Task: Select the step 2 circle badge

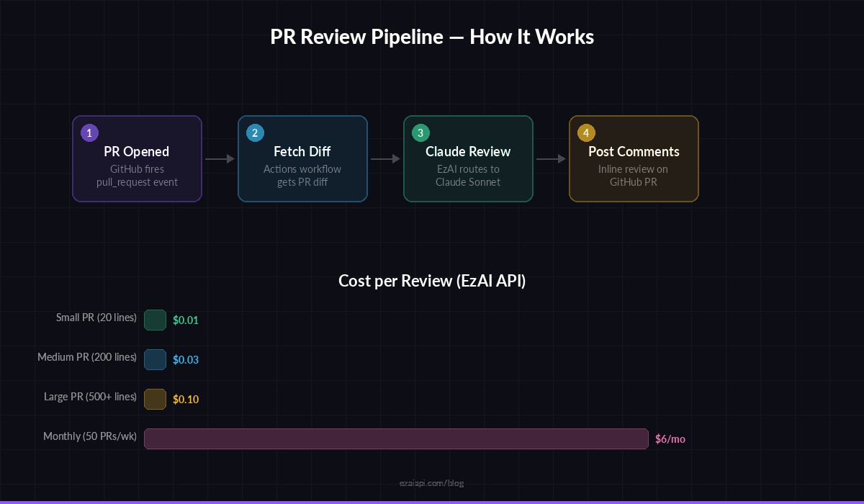Action: coord(255,133)
